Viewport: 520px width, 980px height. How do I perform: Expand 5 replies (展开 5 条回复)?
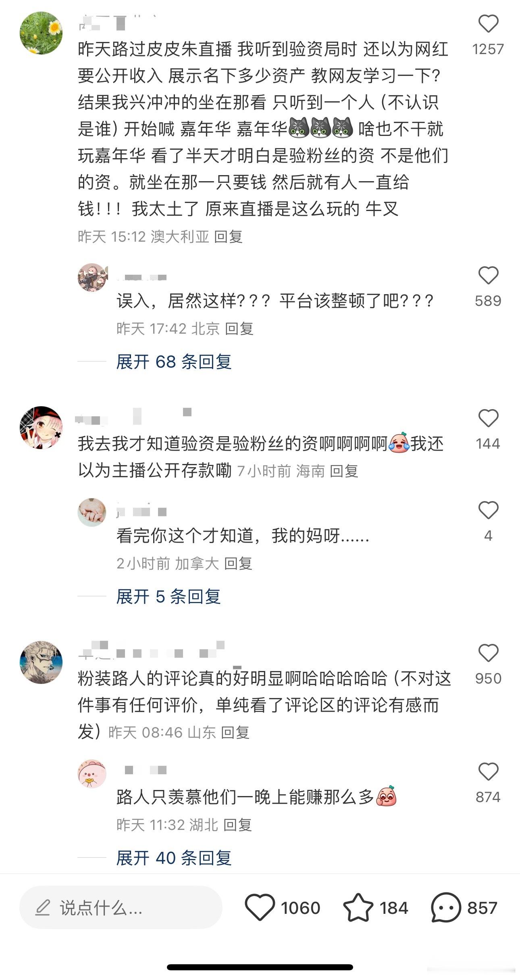click(168, 596)
